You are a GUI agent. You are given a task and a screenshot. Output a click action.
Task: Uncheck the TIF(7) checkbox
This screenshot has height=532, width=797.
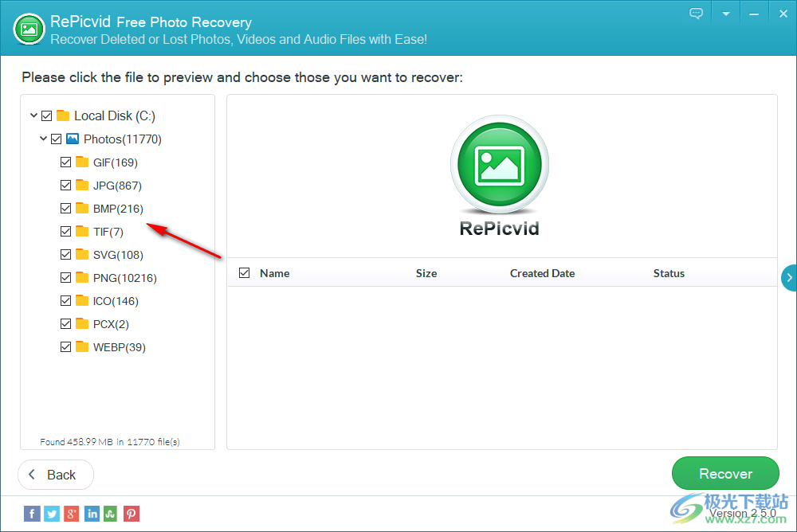pos(65,231)
